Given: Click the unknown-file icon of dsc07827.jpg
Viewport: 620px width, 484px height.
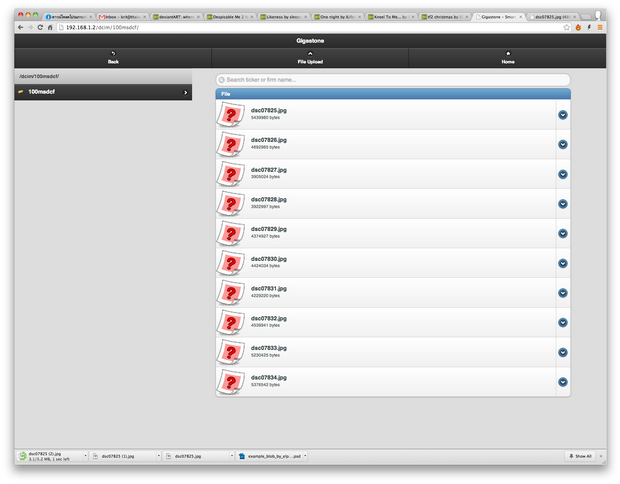Looking at the screenshot, I should pos(231,174).
